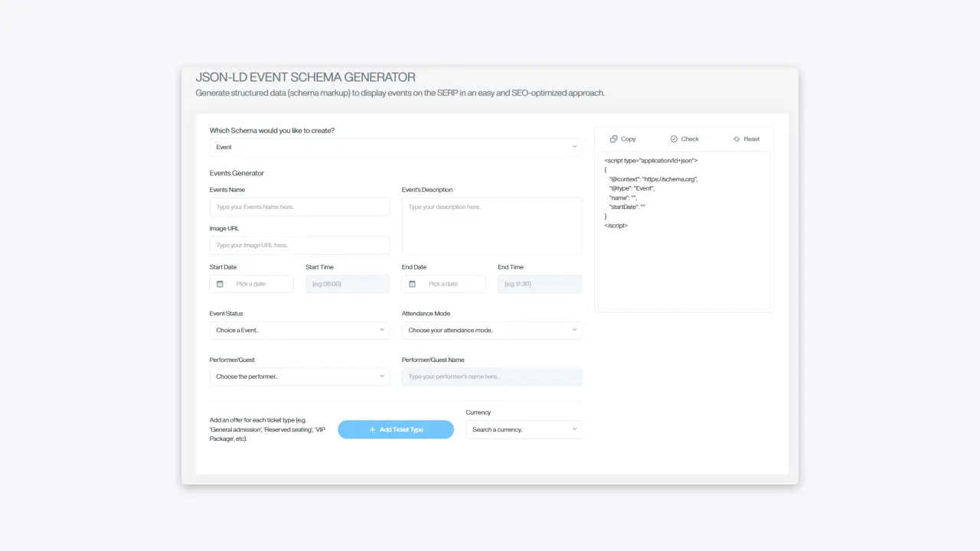Expand the "Event" schema type dropdown
Viewport: 980px width, 551px height.
(x=396, y=146)
